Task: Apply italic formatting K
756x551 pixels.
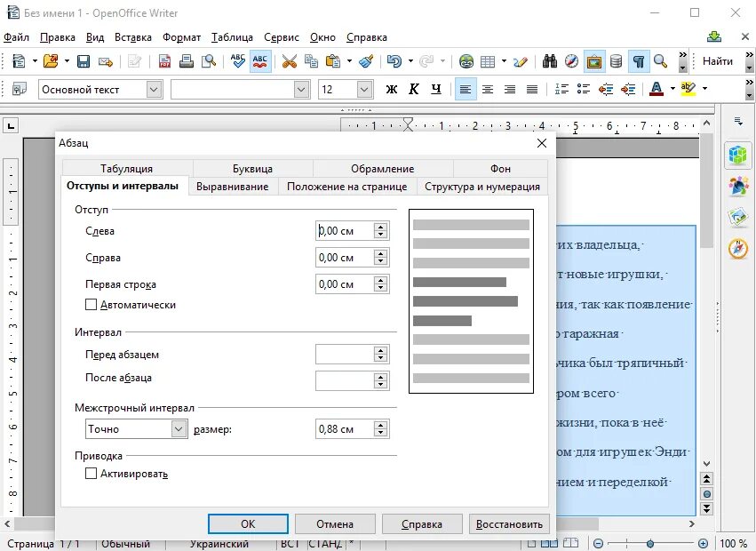Action: (414, 89)
